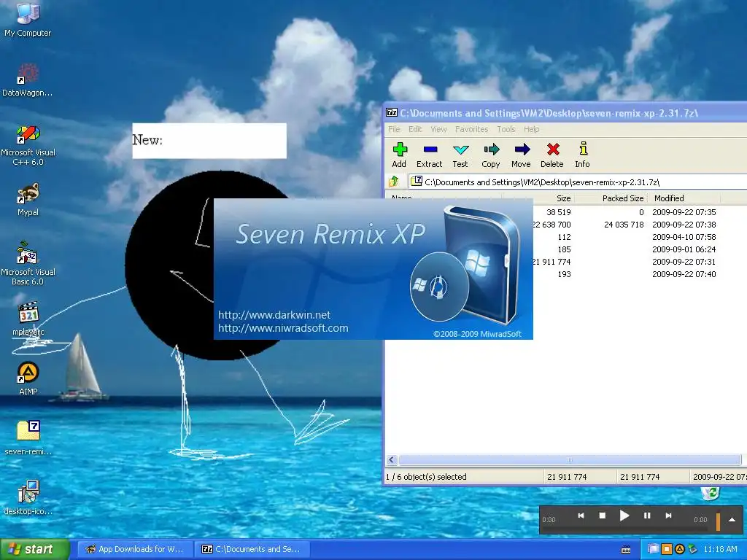Click the orange square tray icon
Screen dimensions: 747x560
pyautogui.click(x=667, y=550)
